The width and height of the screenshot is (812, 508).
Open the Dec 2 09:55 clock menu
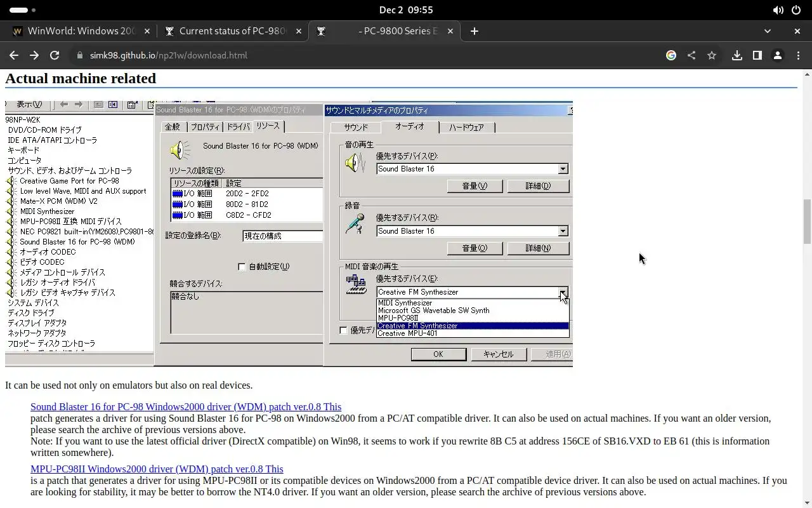[x=406, y=10]
